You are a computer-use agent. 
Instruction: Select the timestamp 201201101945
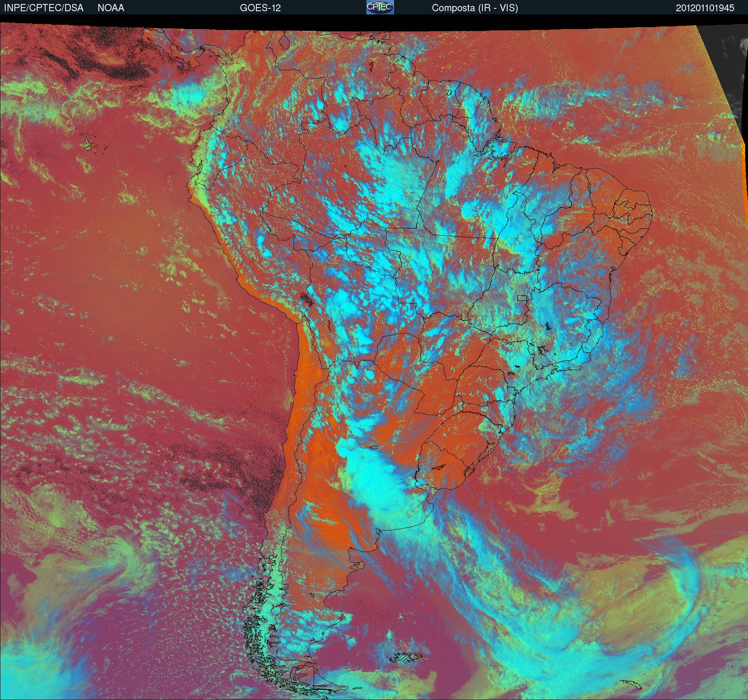[x=705, y=8]
